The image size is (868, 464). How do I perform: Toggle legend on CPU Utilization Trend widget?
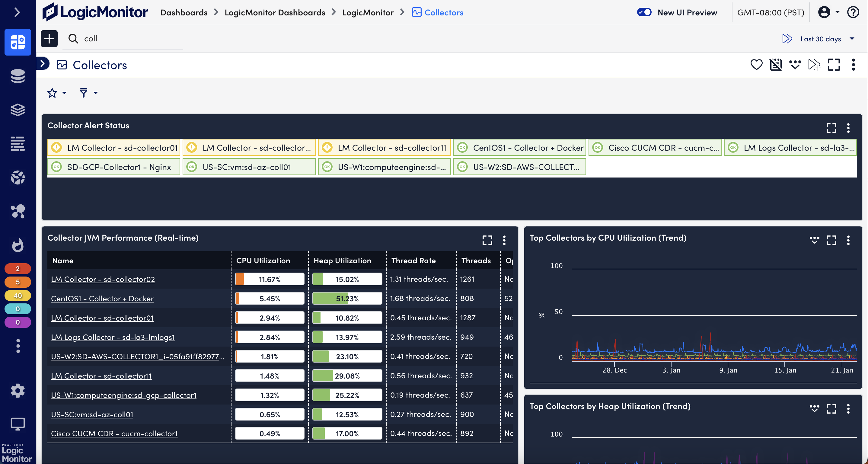[x=814, y=240]
